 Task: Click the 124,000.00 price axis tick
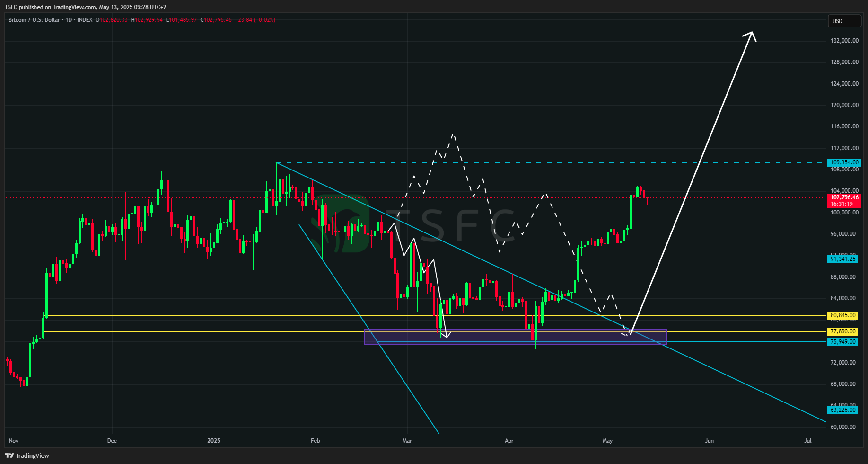point(844,84)
